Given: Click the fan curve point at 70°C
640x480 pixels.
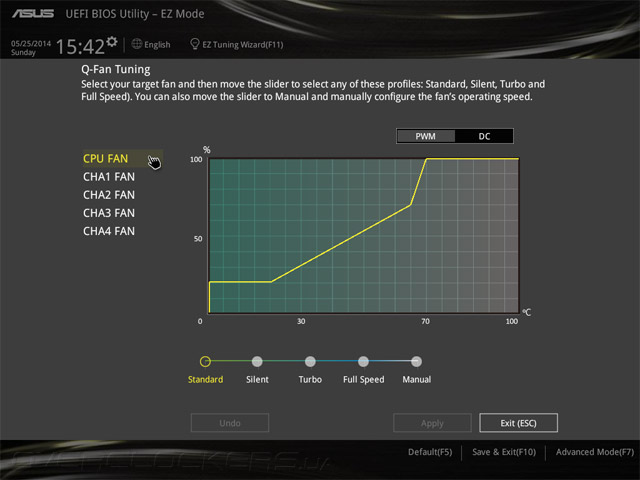Looking at the screenshot, I should [427, 159].
